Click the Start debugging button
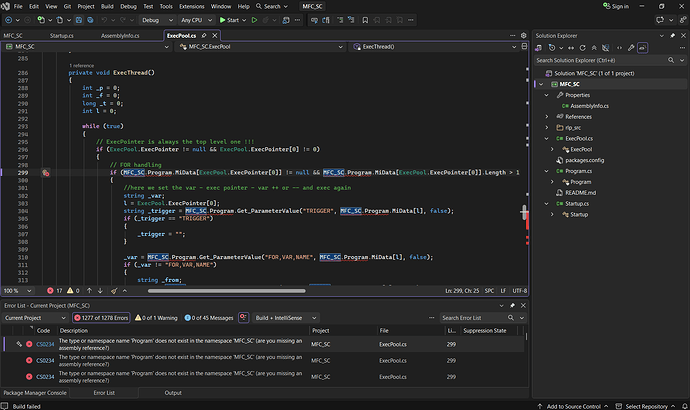The width and height of the screenshot is (690, 410). coord(229,20)
